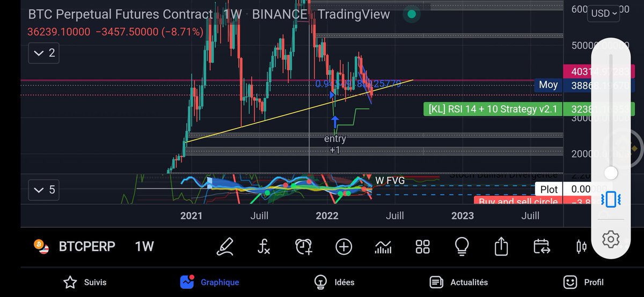
Task: Tap the RSI 14 + 10 Strategy label
Action: tap(493, 109)
